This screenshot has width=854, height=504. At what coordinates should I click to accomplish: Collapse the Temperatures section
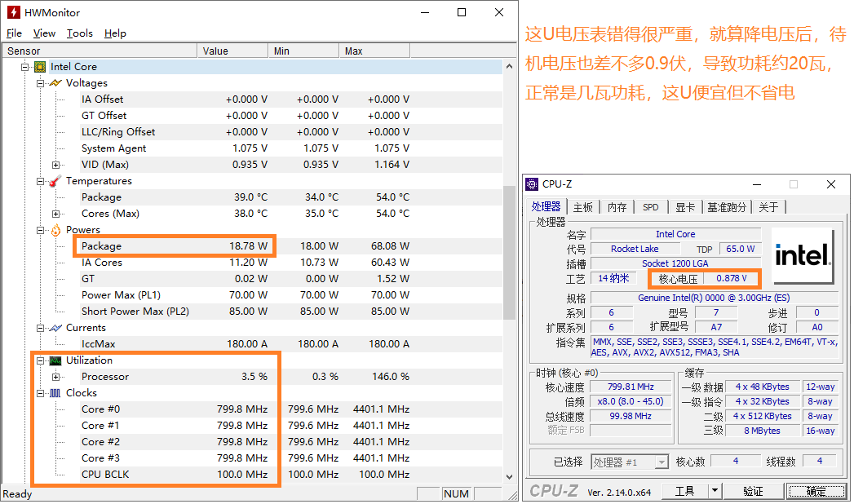(40, 181)
